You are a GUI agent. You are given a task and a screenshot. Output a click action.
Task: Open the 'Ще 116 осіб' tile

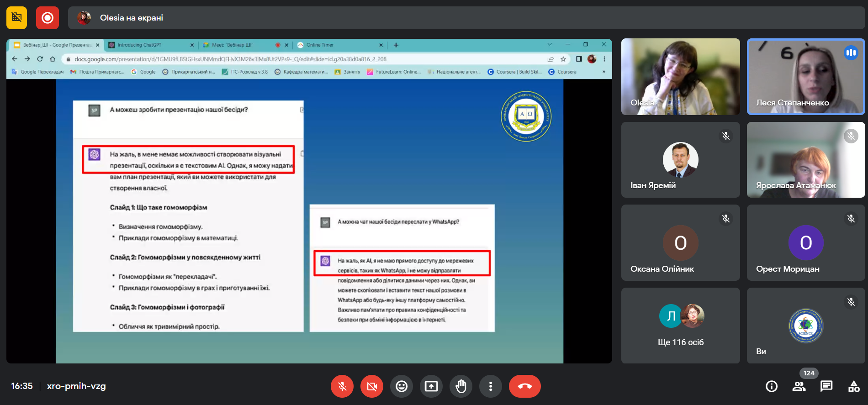(680, 325)
